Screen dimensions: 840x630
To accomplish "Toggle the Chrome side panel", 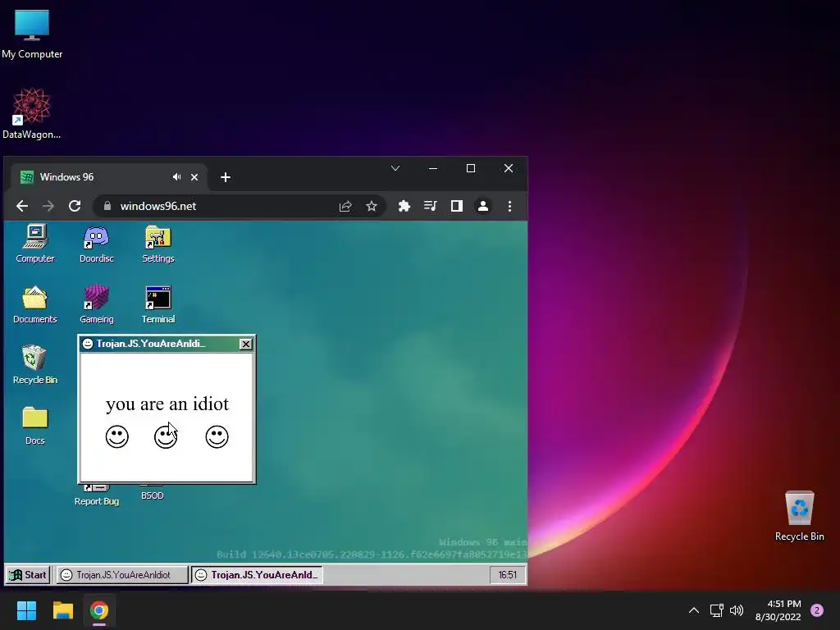I will pos(456,206).
